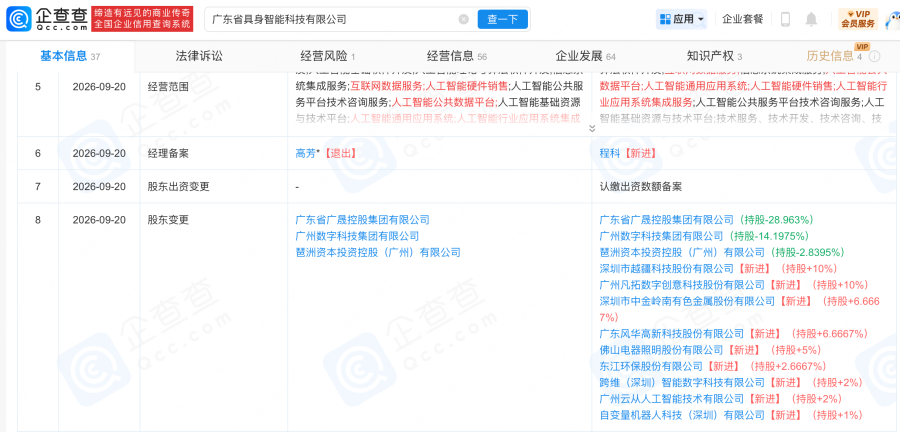Open the notification bell icon

tap(811, 19)
